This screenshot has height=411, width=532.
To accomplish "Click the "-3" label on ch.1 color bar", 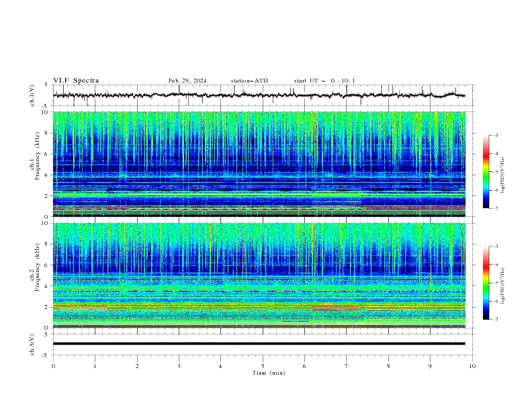I will (x=495, y=135).
